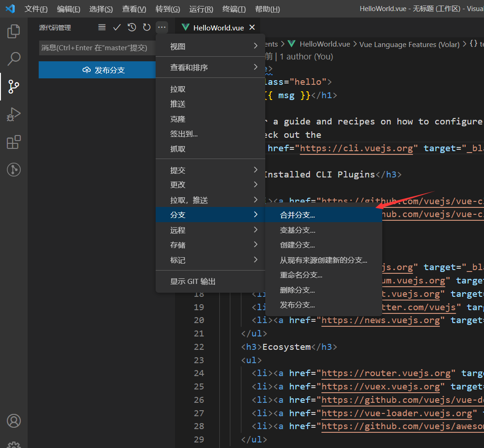Screen dimensions: 484x448
Task: Choose 合并分支... in submenu
Action: (323, 215)
